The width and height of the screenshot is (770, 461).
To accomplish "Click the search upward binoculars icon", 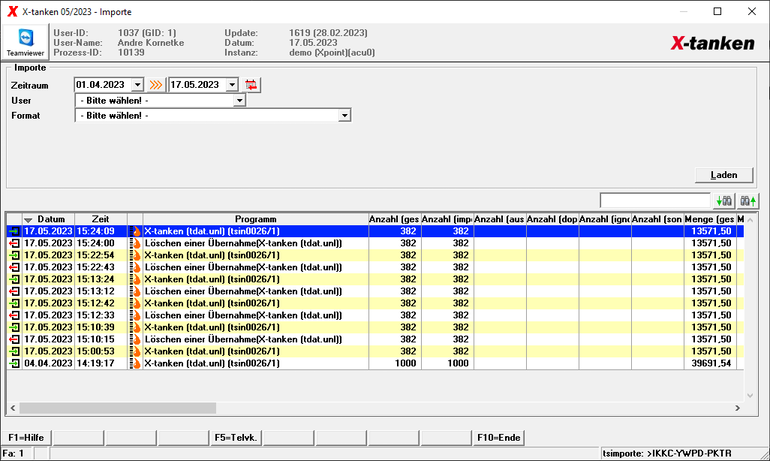I will point(748,200).
